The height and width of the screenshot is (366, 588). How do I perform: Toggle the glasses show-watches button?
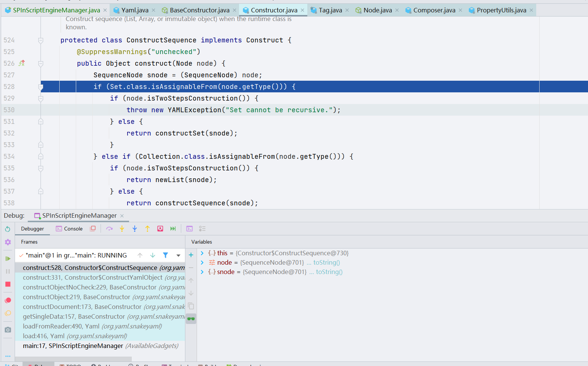coord(191,319)
